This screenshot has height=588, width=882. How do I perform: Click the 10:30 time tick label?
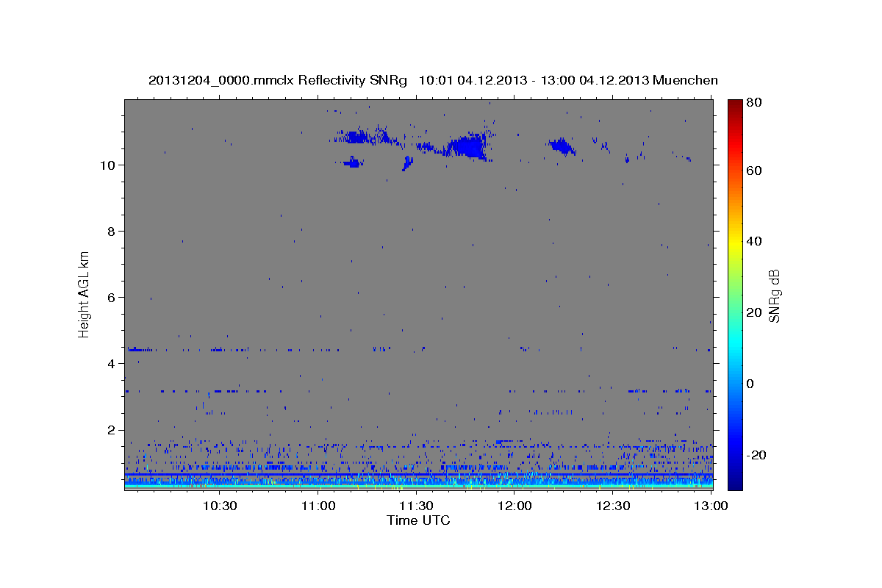[219, 506]
